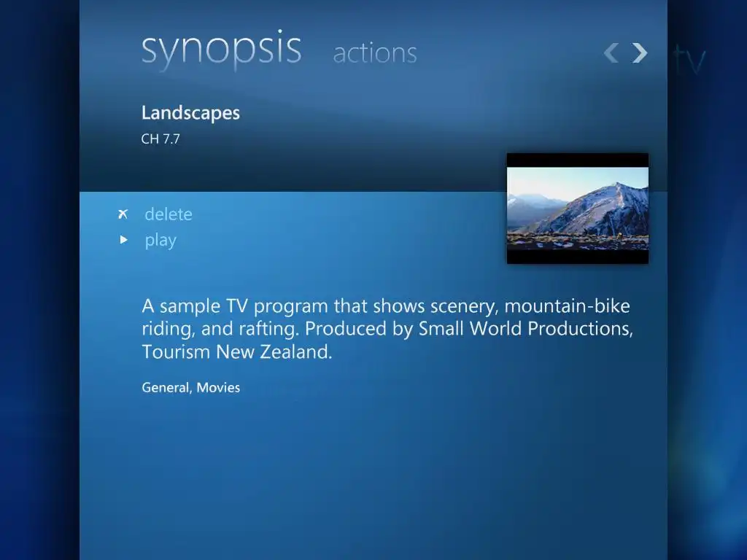Choose the delete text option
The height and width of the screenshot is (560, 747).
click(169, 214)
